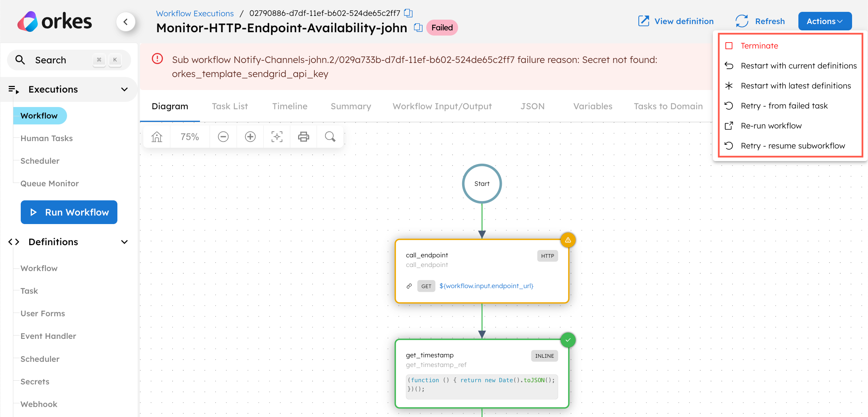Screen dimensions: 868x417
Task: Open the Actions dropdown button
Action: (825, 21)
